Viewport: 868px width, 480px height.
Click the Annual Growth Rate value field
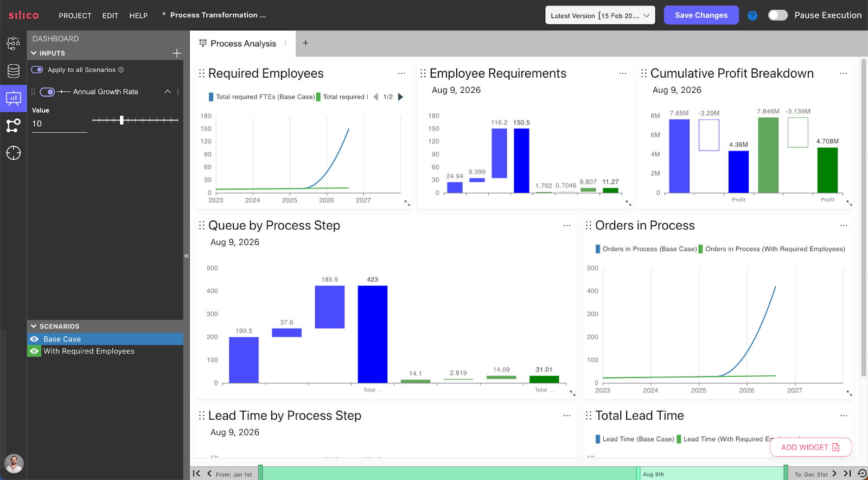pos(59,124)
